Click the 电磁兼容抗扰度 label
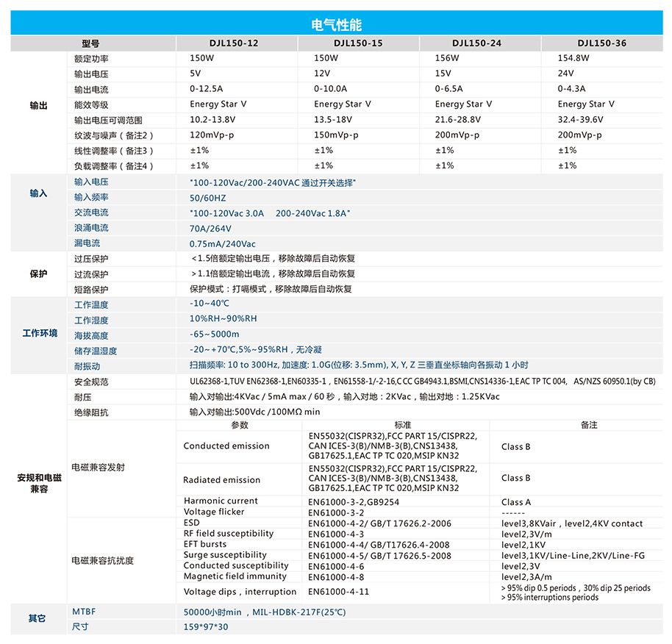Screen dimensions: 672x644 coord(102,560)
